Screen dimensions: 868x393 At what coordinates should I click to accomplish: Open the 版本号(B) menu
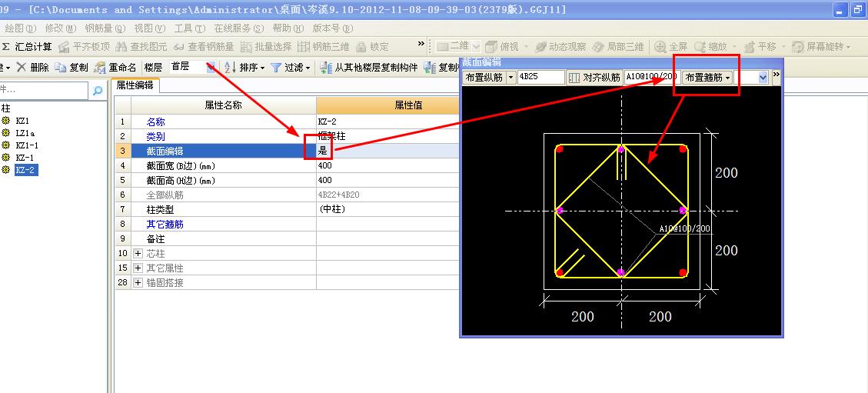333,28
